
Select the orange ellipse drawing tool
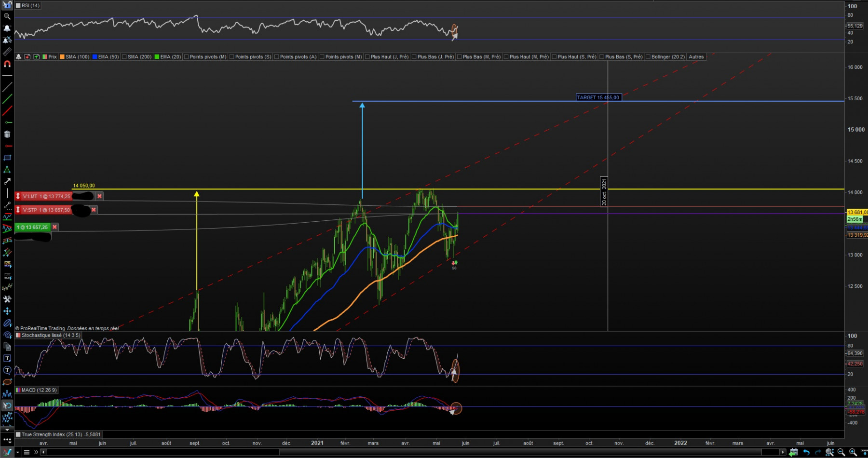click(x=7, y=382)
